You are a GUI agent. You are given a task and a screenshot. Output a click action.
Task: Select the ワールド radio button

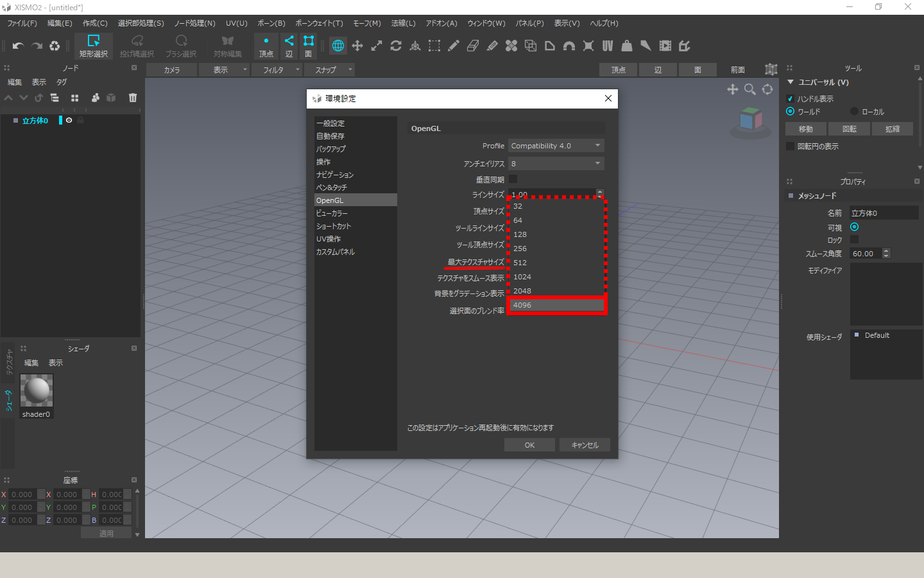pyautogui.click(x=790, y=112)
